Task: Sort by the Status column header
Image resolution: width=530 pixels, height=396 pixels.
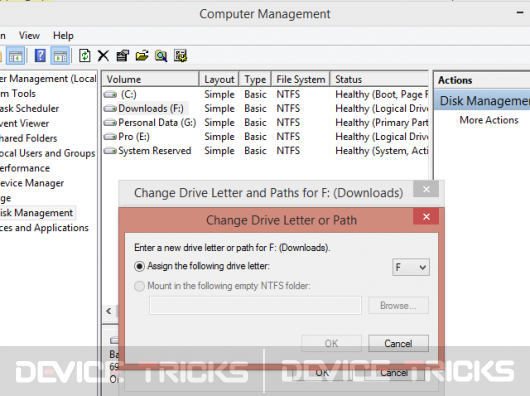Action: click(379, 79)
